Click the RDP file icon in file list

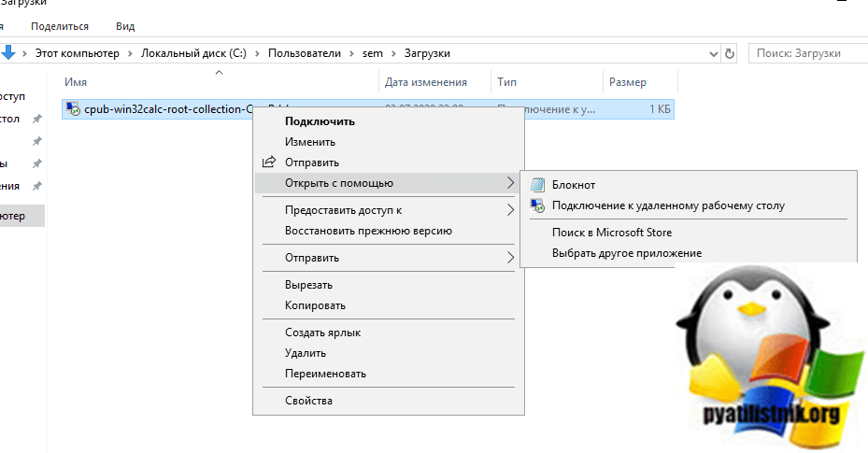73,110
